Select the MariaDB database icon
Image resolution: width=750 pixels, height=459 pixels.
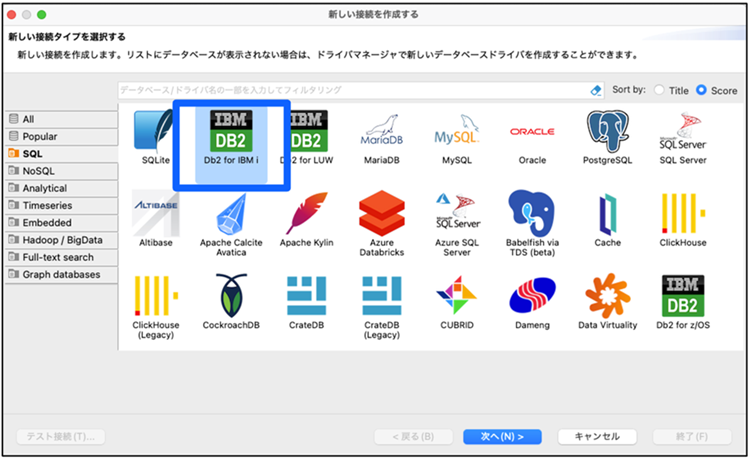381,132
